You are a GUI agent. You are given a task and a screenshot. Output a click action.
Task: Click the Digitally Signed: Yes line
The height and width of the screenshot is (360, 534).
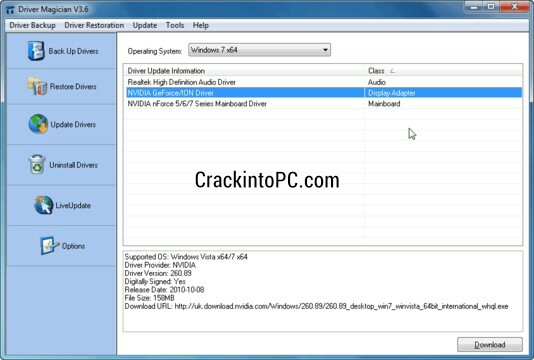tap(155, 281)
